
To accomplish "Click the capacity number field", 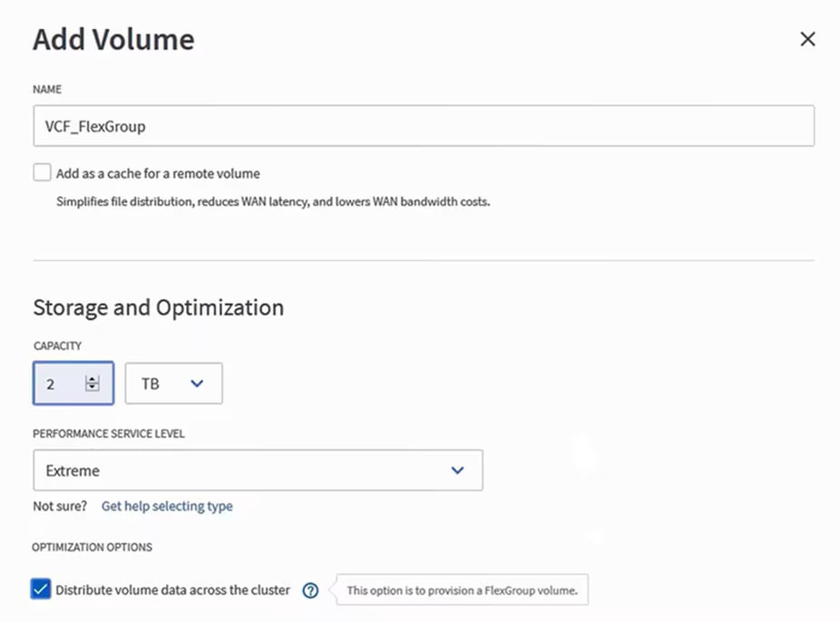I will [x=73, y=384].
